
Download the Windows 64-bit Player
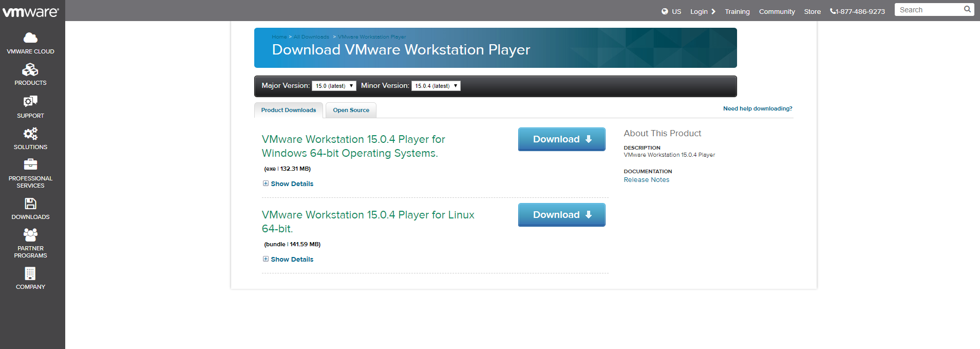562,139
